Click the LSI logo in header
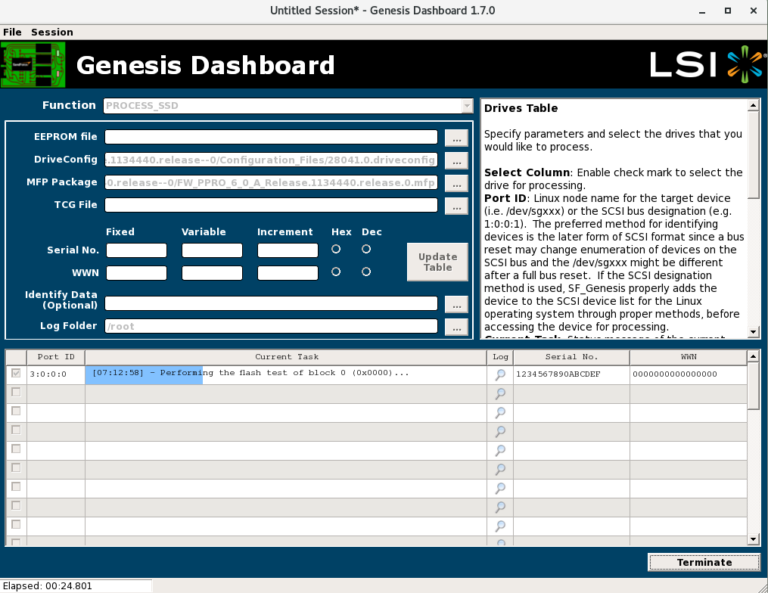The width and height of the screenshot is (768, 593). [706, 64]
